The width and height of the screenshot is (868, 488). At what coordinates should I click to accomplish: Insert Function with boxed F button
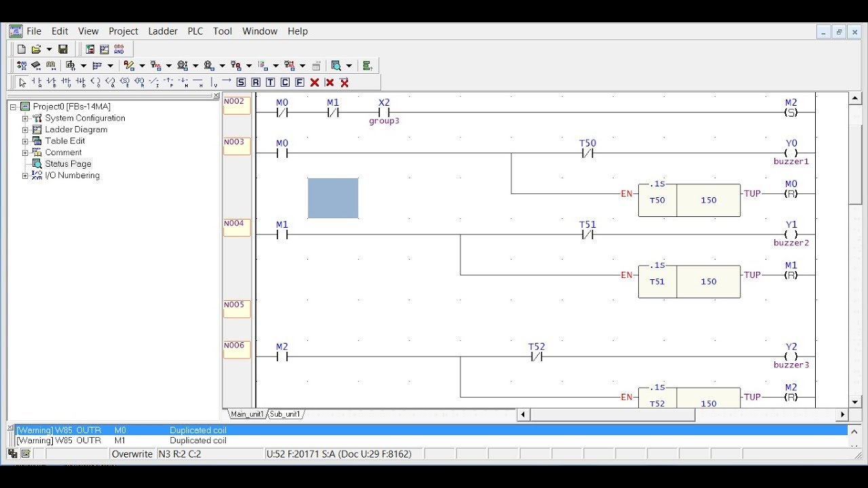click(x=300, y=83)
